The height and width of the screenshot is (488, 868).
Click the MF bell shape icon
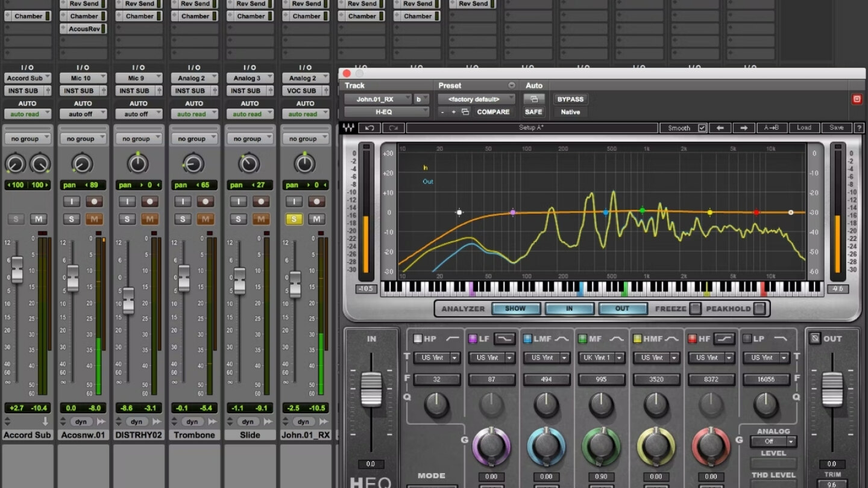click(617, 339)
